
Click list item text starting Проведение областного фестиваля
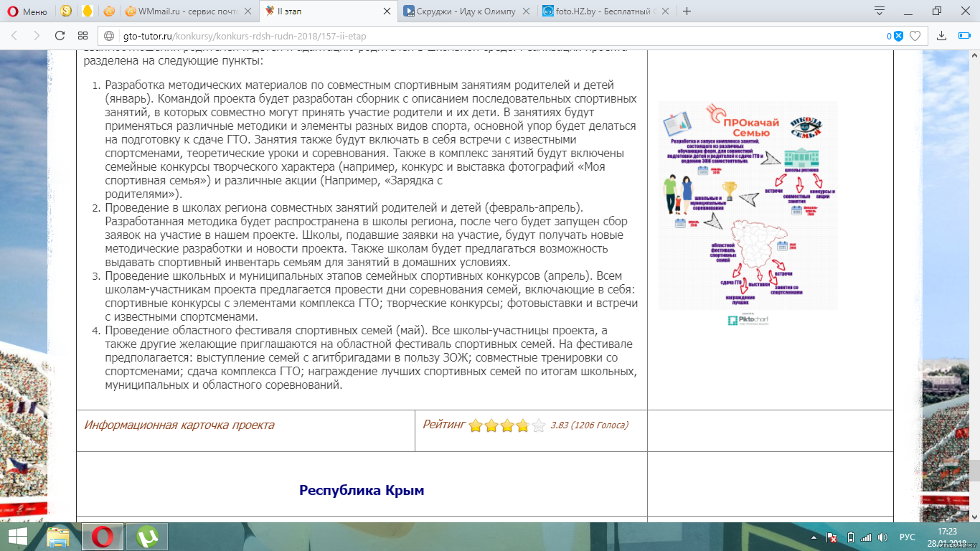coord(370,357)
